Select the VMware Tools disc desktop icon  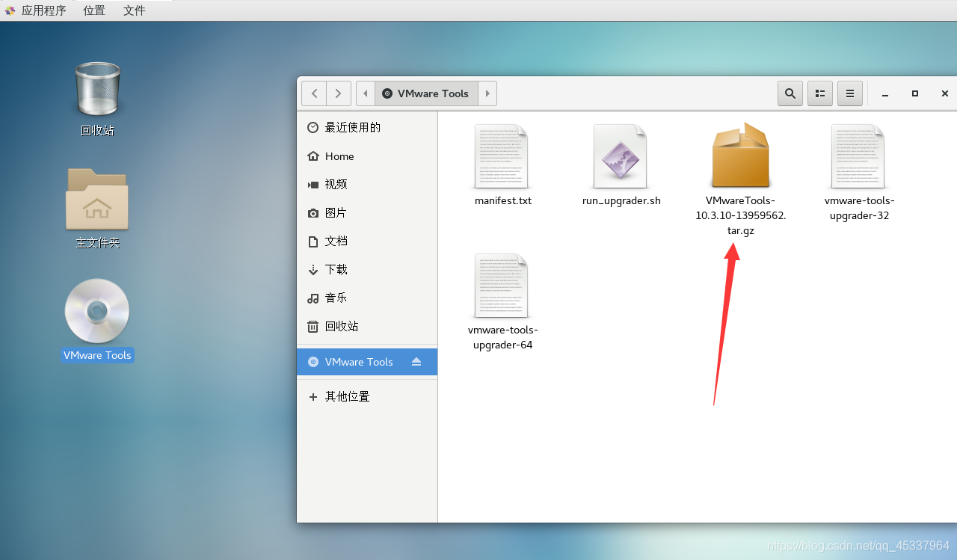point(97,311)
